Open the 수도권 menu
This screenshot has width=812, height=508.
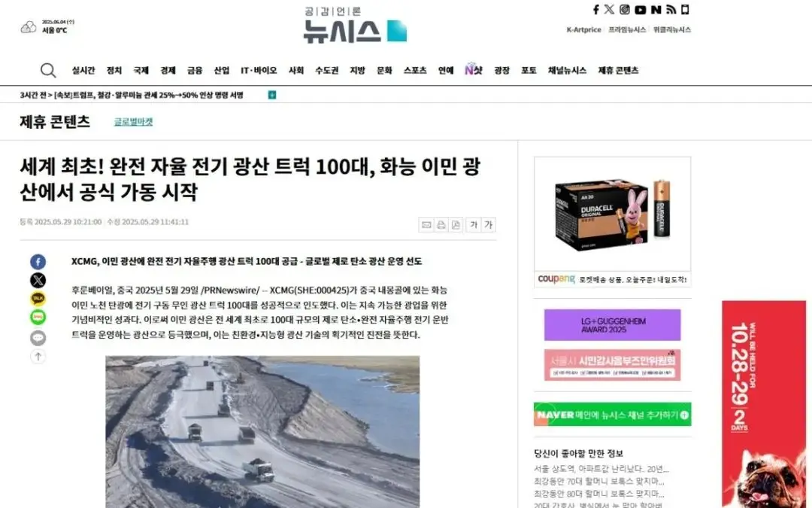pyautogui.click(x=327, y=71)
